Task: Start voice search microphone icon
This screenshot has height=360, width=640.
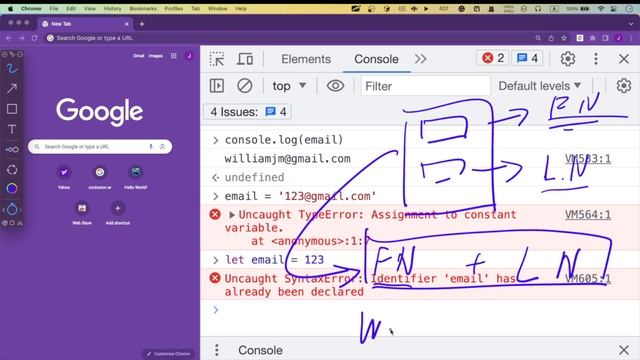Action: pyautogui.click(x=151, y=147)
